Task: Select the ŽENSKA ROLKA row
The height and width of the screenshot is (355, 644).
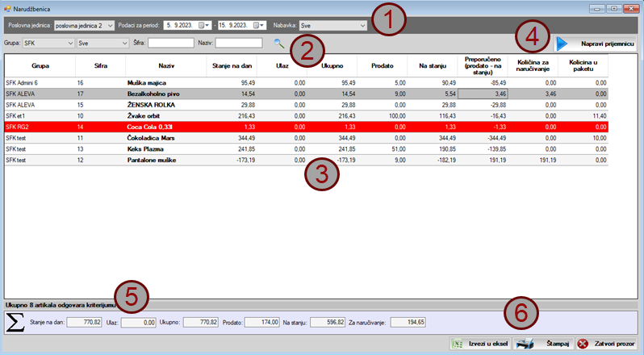Action: click(307, 105)
